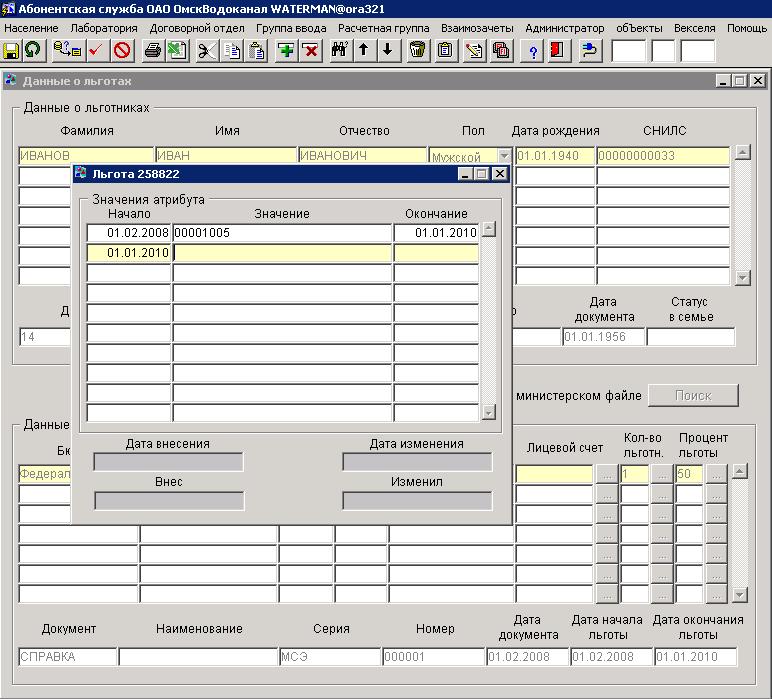The height and width of the screenshot is (699, 772).
Task: Click the scissors cut icon
Action: [207, 50]
